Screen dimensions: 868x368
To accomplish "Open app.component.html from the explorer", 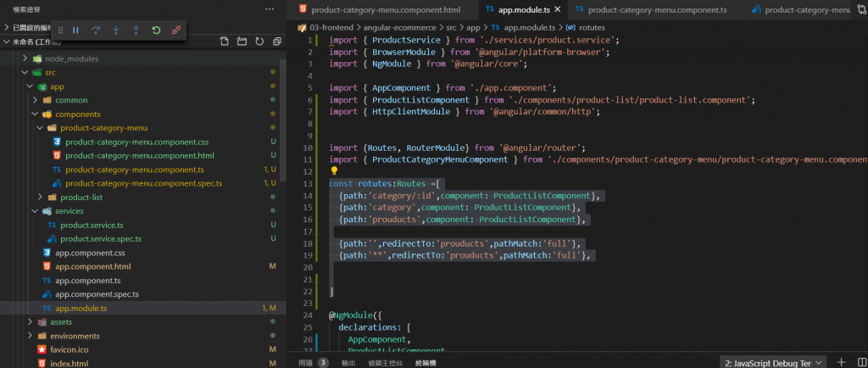I will point(93,266).
